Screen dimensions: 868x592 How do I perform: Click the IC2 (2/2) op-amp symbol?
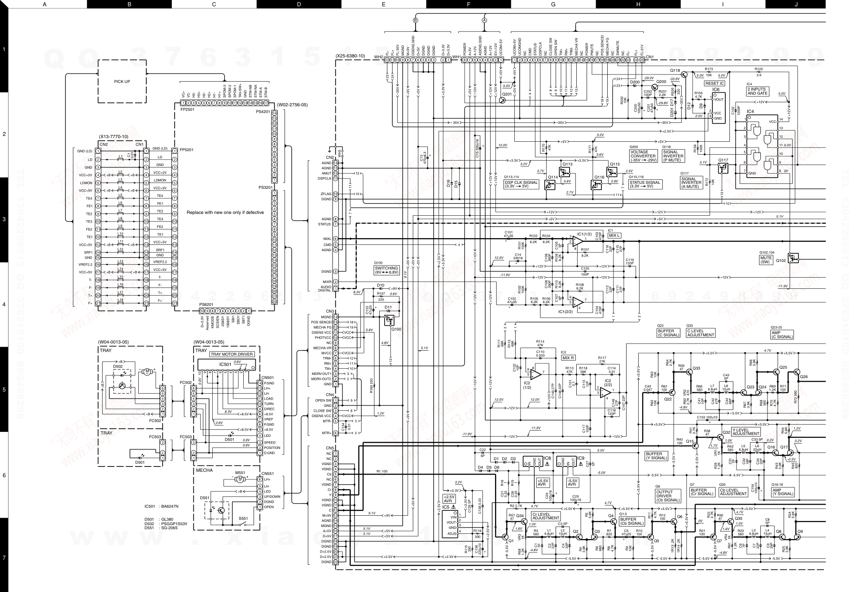pyautogui.click(x=605, y=393)
